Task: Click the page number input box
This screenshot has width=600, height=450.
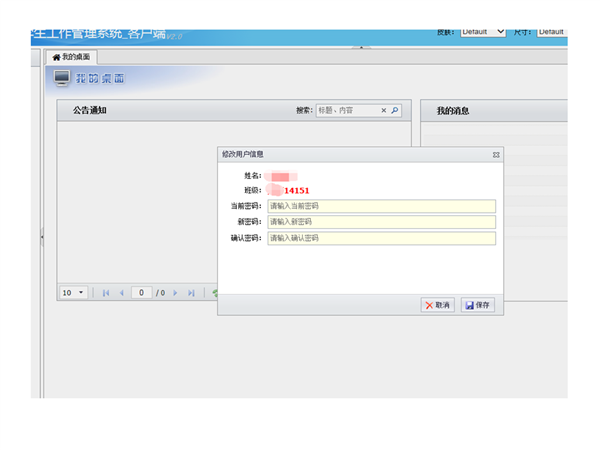Action: pyautogui.click(x=141, y=293)
